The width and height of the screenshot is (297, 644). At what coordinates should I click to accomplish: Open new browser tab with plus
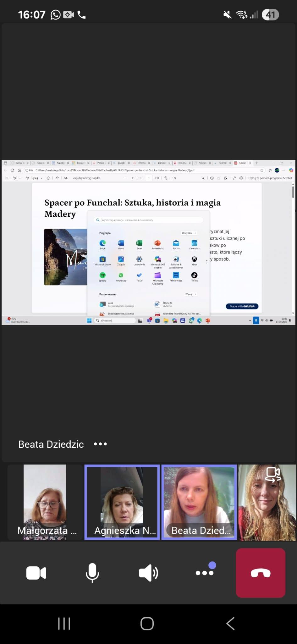point(257,163)
